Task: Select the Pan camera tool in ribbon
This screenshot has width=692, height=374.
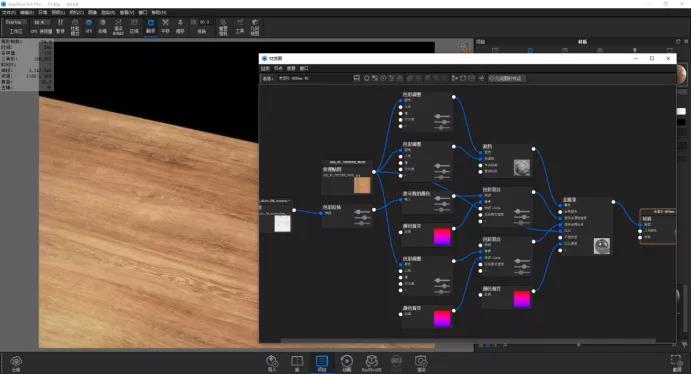Action: [x=165, y=26]
